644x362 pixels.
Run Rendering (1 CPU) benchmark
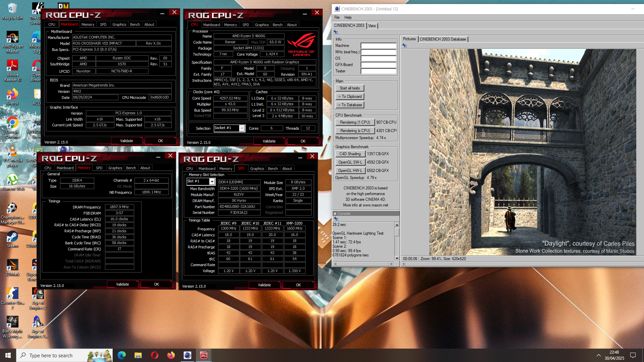tap(355, 122)
